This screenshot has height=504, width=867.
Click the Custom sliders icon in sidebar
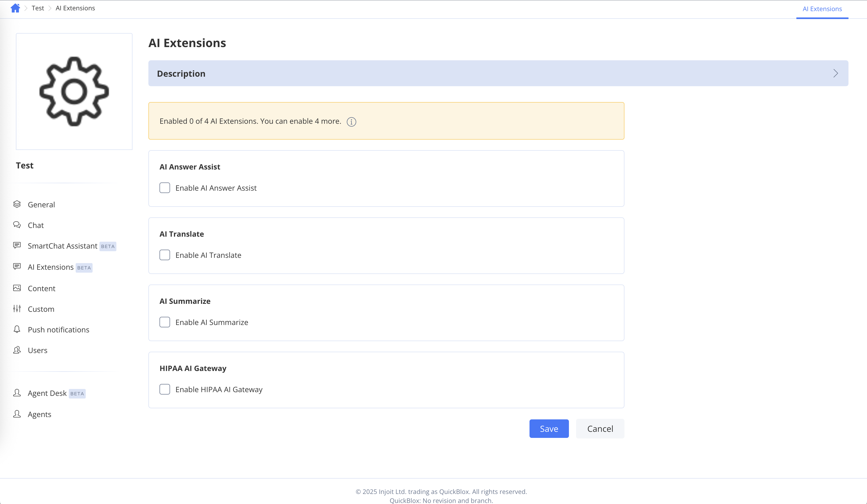17,309
